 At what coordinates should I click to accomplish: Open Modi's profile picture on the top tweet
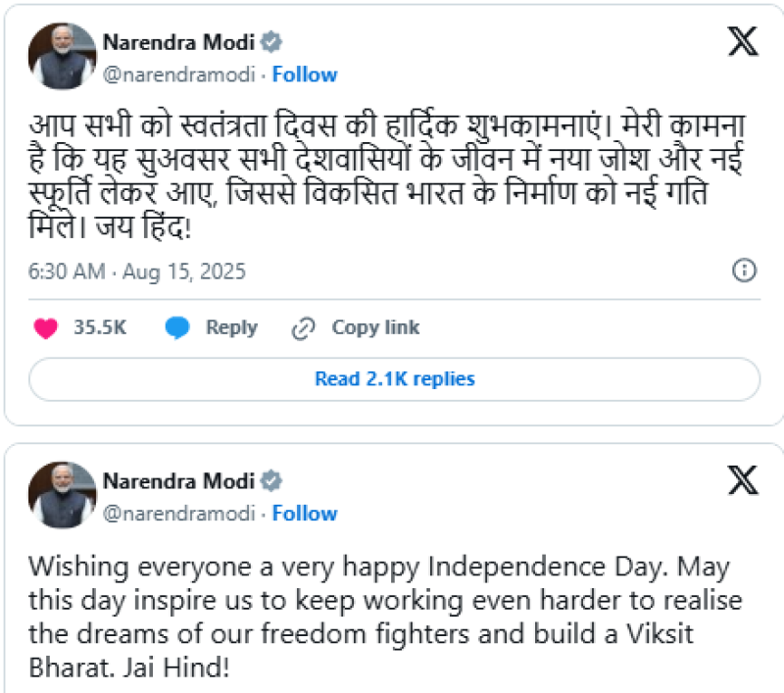click(61, 56)
